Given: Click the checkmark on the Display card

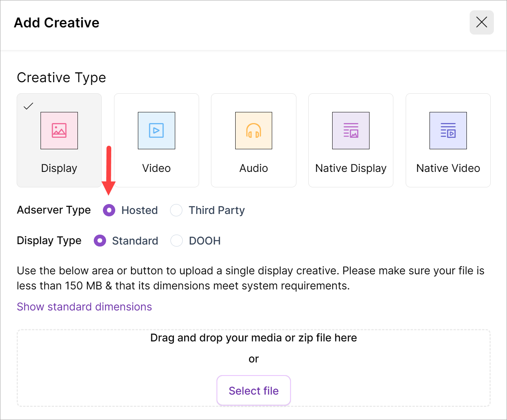Looking at the screenshot, I should (28, 106).
